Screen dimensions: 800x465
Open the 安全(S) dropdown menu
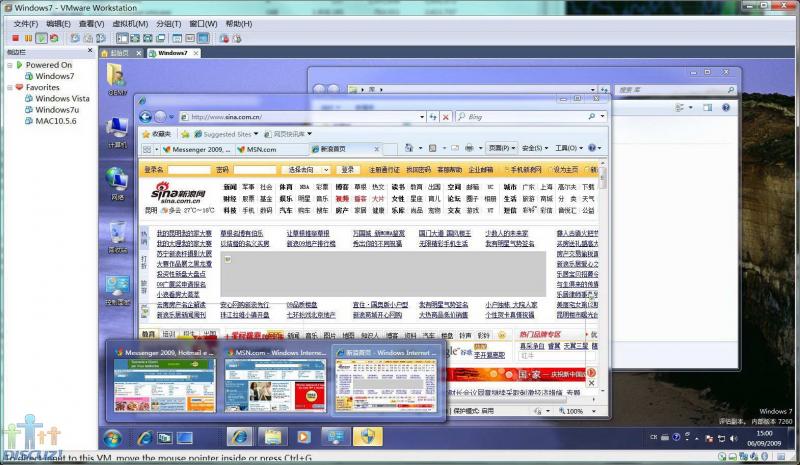(535, 148)
